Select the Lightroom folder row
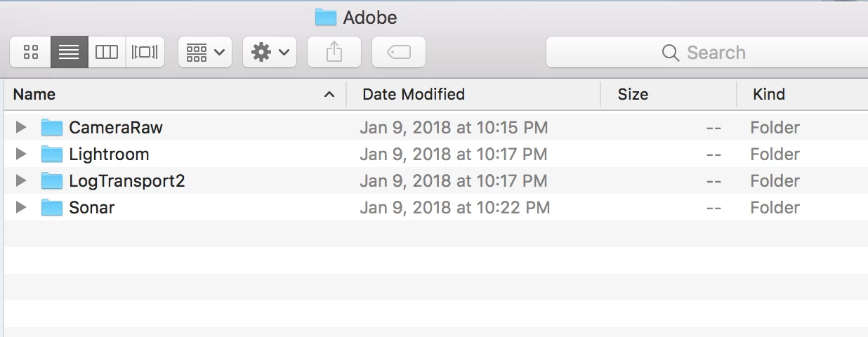This screenshot has width=868, height=337. pyautogui.click(x=109, y=154)
